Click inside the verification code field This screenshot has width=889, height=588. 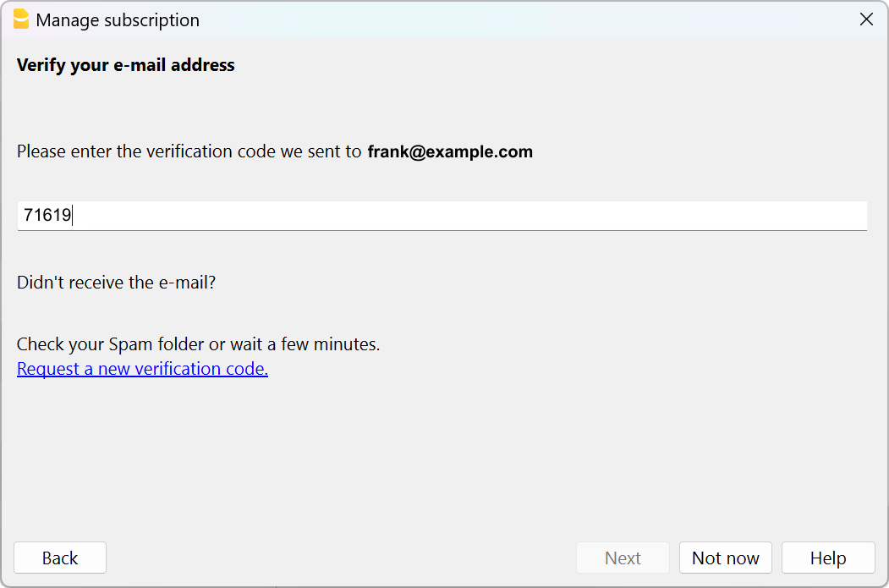pos(442,216)
